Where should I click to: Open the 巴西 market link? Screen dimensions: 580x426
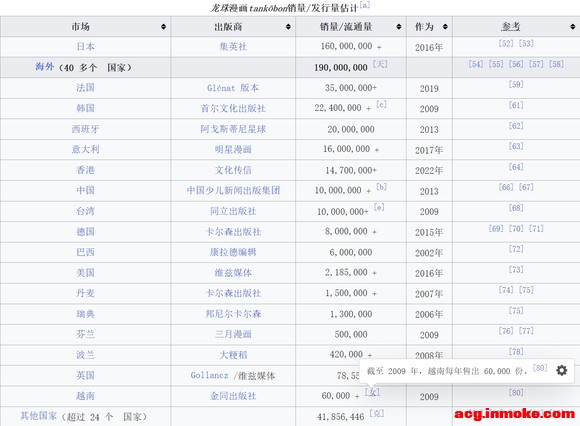pos(85,252)
